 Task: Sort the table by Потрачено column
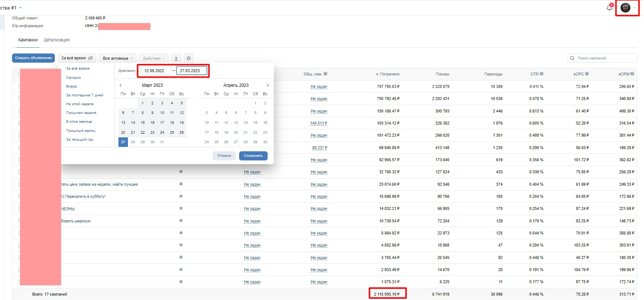388,74
